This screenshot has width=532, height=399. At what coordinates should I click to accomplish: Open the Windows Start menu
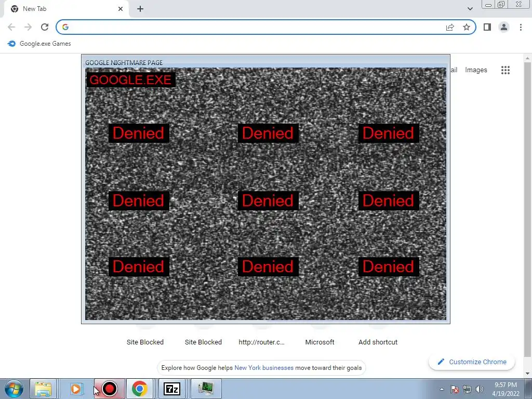pyautogui.click(x=14, y=389)
